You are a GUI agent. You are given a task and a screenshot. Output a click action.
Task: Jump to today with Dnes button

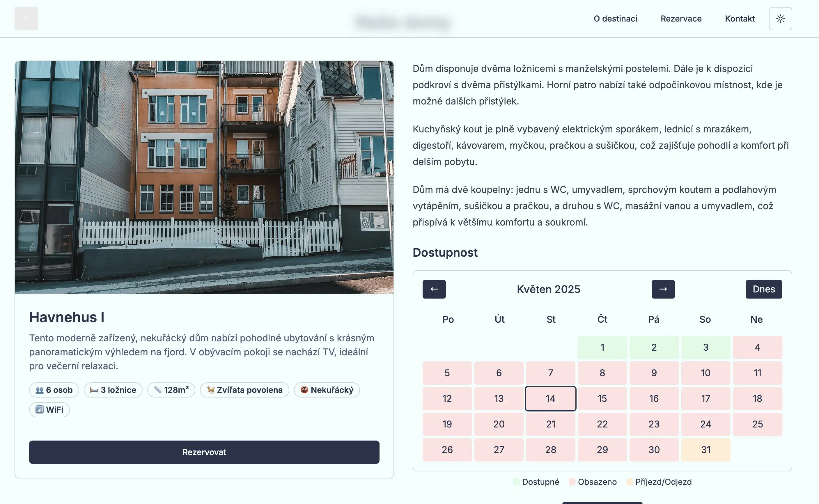pyautogui.click(x=764, y=289)
